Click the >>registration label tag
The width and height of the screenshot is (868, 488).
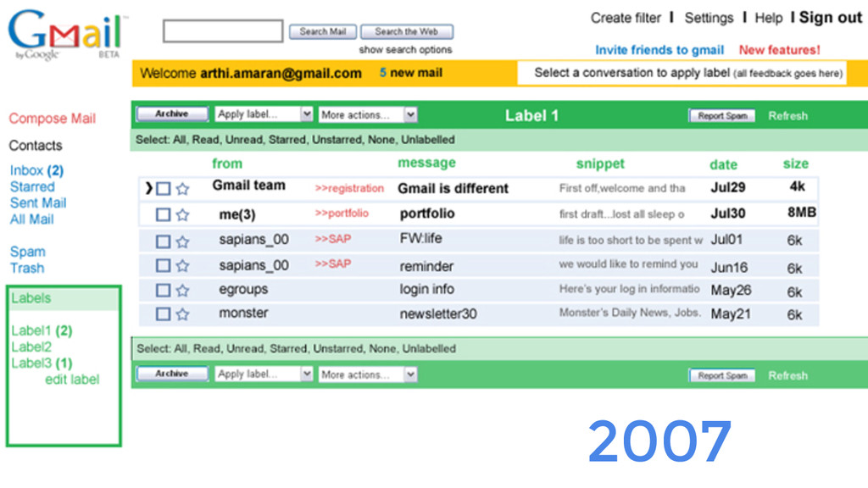(349, 189)
